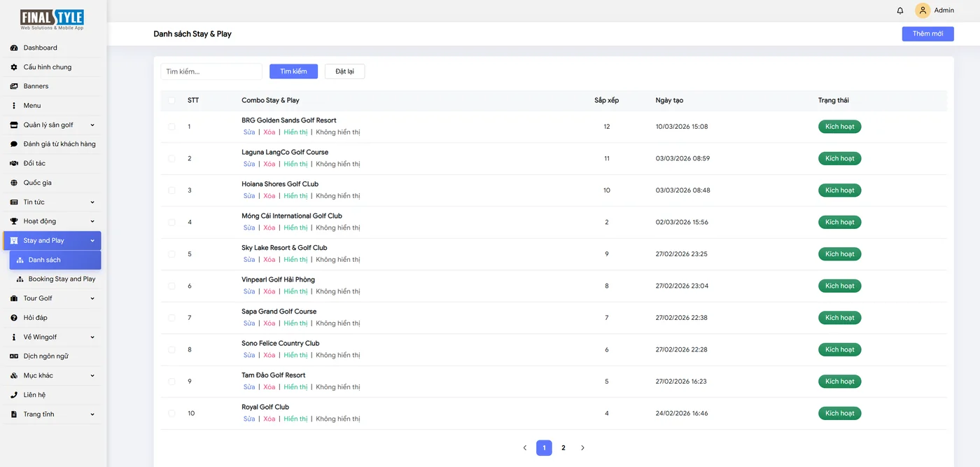This screenshot has width=980, height=467.
Task: Click the Hoạt động trophy icon
Action: 14,221
